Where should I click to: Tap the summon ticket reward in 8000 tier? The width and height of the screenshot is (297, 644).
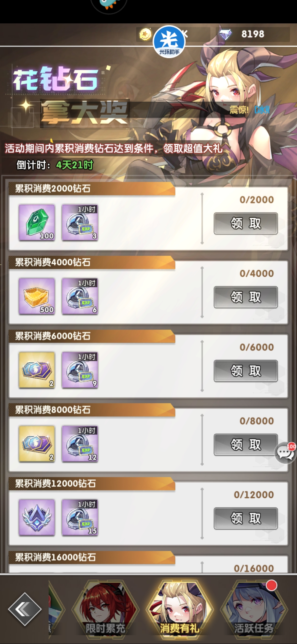coord(37,444)
